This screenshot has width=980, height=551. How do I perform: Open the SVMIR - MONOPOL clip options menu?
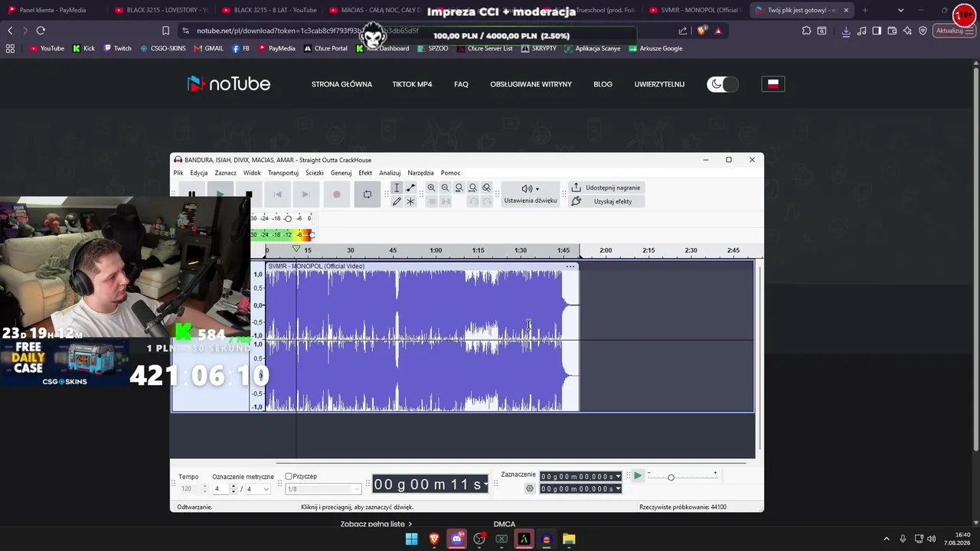[x=570, y=266]
